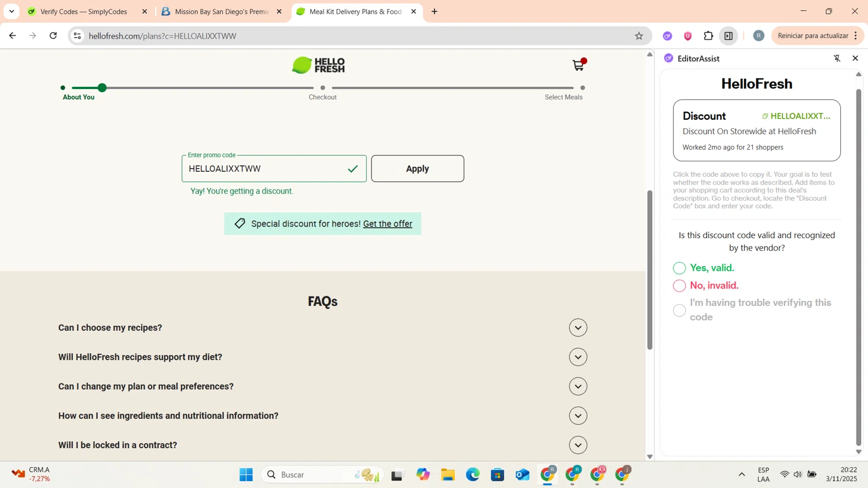Viewport: 868px width, 488px height.
Task: Close the Meal Kit Delivery Plans tab
Action: (414, 12)
